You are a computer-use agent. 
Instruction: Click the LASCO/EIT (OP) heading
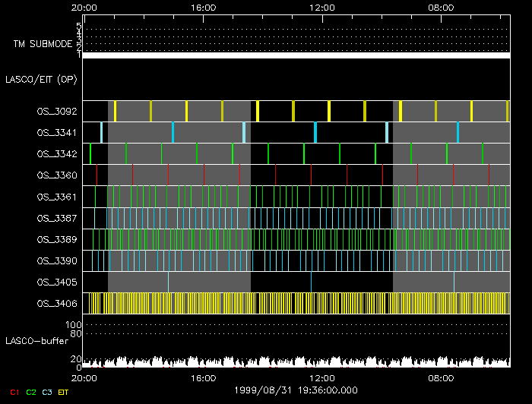(x=41, y=79)
